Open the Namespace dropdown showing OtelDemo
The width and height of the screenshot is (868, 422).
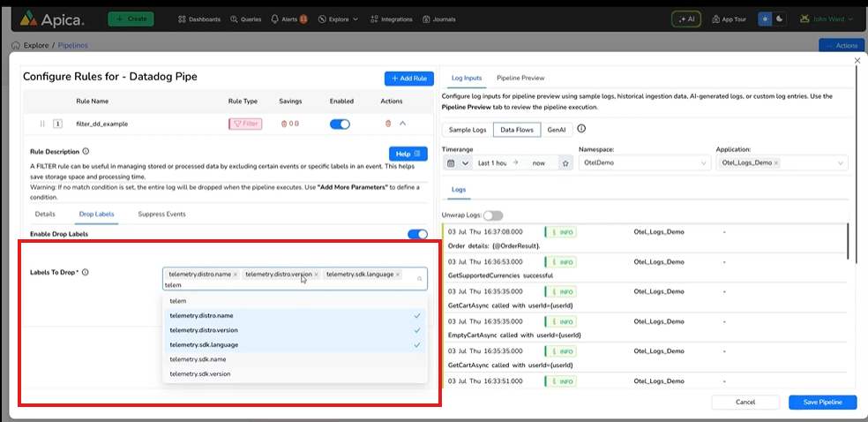[645, 163]
